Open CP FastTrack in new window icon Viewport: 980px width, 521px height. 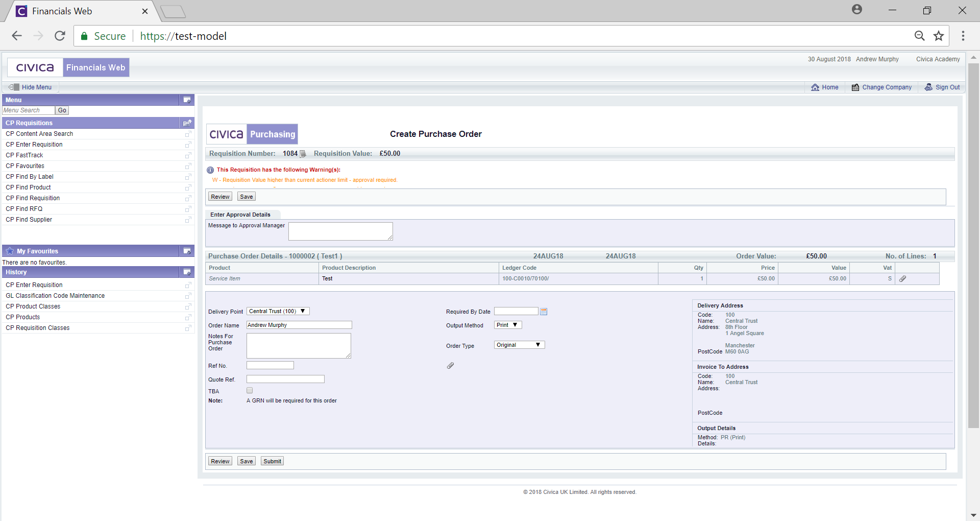pyautogui.click(x=188, y=155)
